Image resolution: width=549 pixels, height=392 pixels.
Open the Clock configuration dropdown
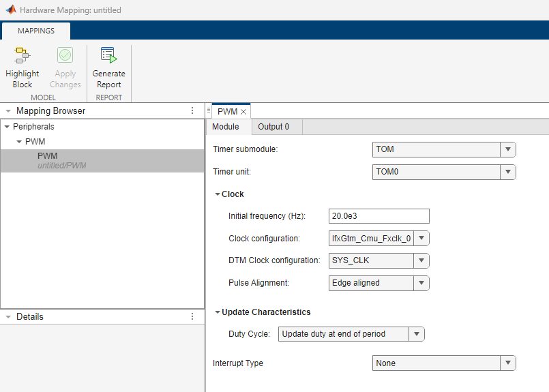[421, 238]
